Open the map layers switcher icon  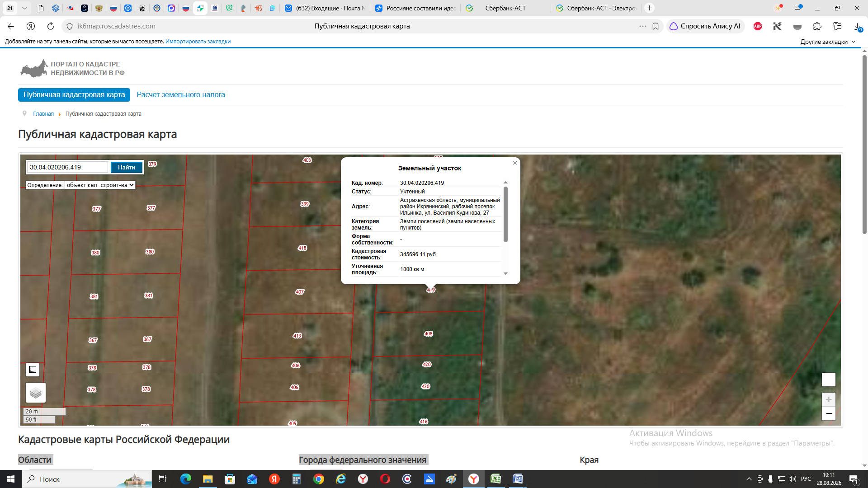pos(36,393)
